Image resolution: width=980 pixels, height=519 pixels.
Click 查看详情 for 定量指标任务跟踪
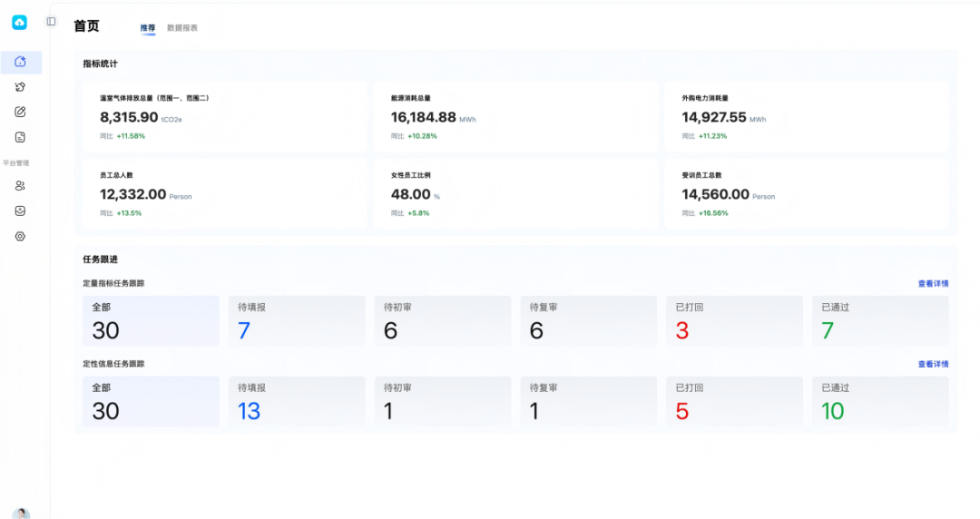coord(933,284)
